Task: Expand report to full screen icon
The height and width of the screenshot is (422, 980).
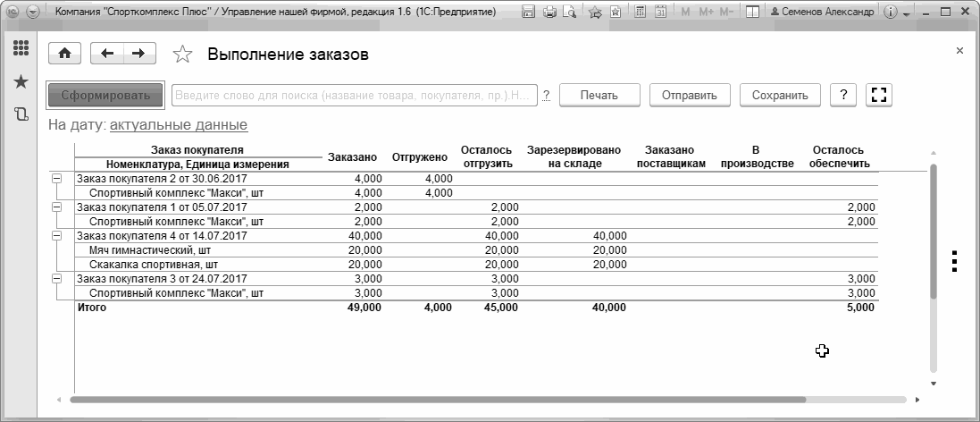Action: click(x=879, y=95)
